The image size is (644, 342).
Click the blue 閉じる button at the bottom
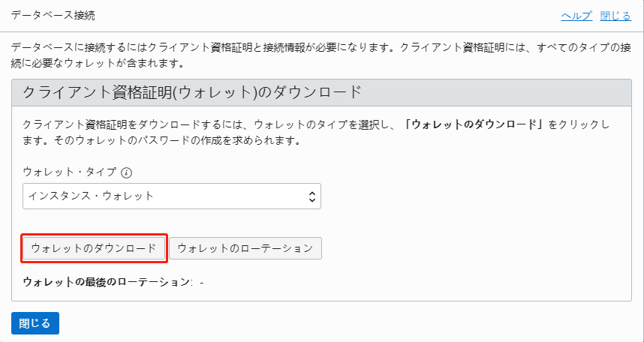tap(35, 323)
